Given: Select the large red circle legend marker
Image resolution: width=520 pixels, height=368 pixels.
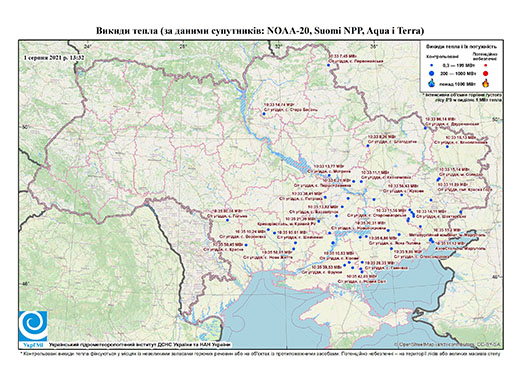Looking at the screenshot, I should (x=485, y=73).
